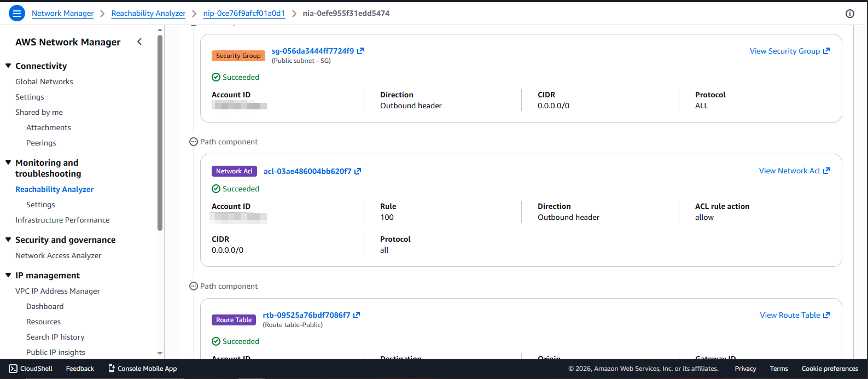Open Attachments in sidebar
This screenshot has width=868, height=379.
click(x=49, y=127)
